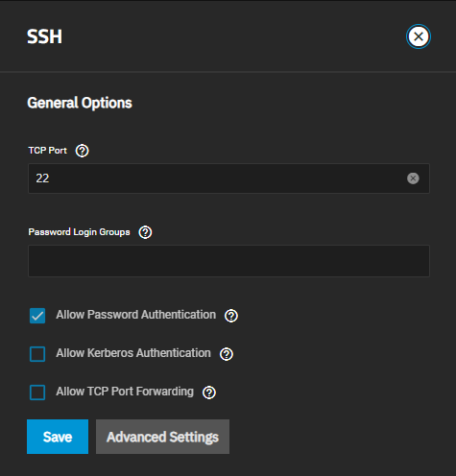Viewport: 456px width, 476px height.
Task: Click the 'Password Login Groups' field label
Action: tap(79, 232)
